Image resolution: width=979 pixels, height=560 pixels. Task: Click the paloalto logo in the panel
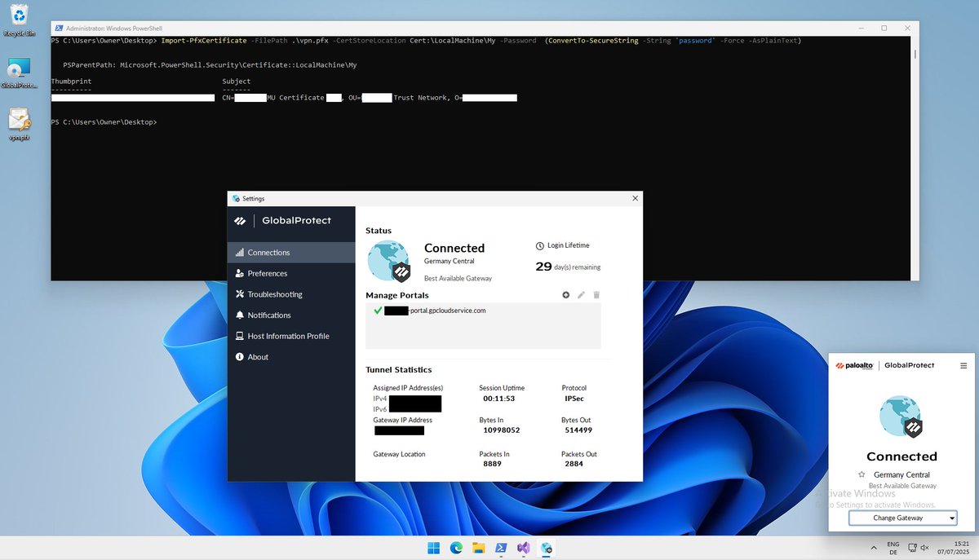coord(853,366)
